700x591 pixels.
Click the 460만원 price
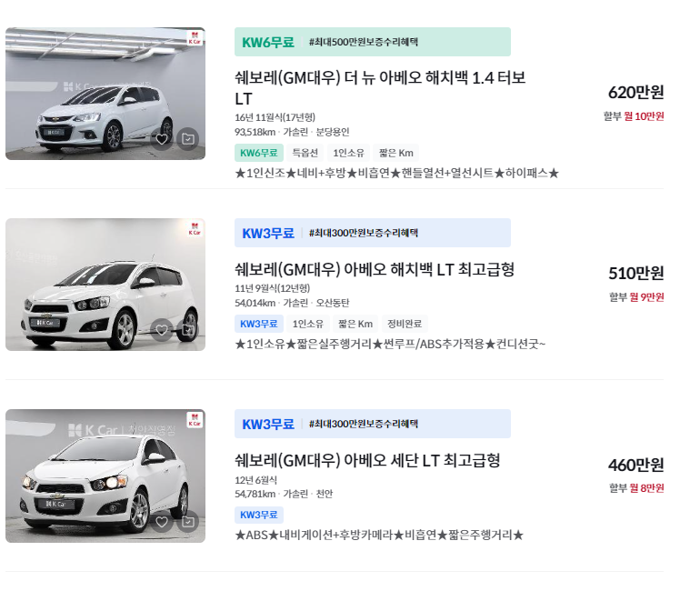635,465
